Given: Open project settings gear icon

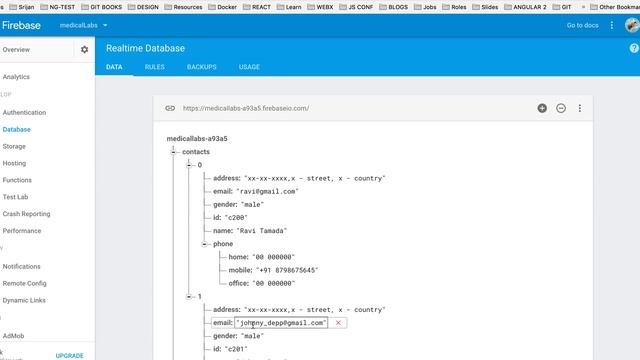Looking at the screenshot, I should pyautogui.click(x=84, y=49).
